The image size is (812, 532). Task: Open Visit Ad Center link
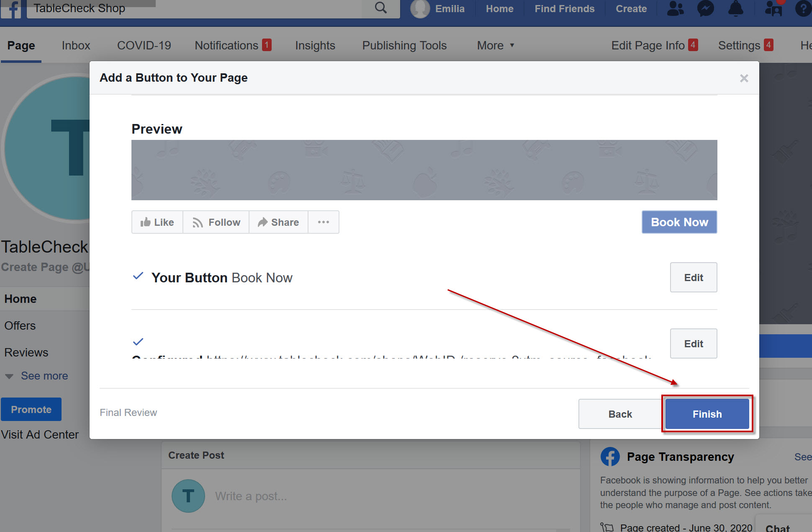pyautogui.click(x=40, y=434)
